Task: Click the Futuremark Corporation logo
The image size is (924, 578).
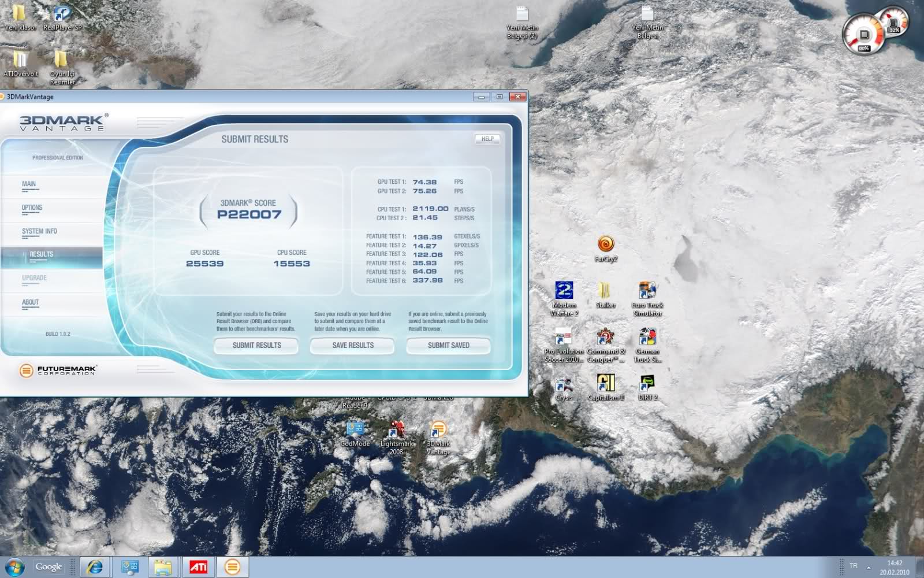Action: [x=58, y=370]
